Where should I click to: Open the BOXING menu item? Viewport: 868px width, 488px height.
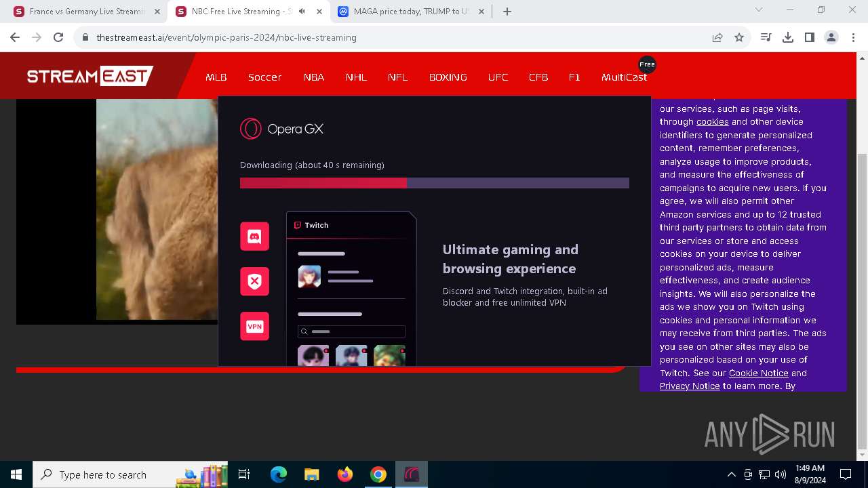(448, 77)
